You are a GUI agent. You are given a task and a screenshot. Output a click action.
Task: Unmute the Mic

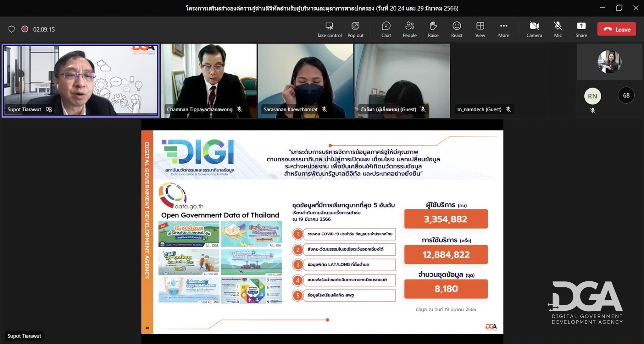pyautogui.click(x=558, y=30)
